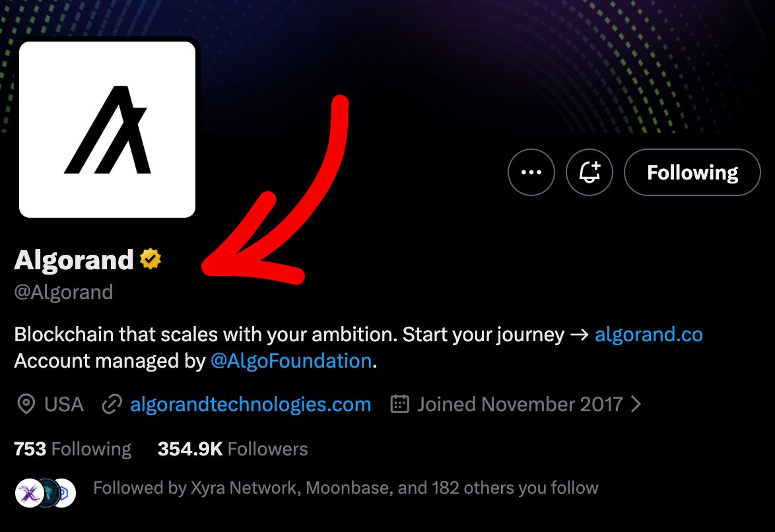Open the three-dot more options menu
The width and height of the screenshot is (775, 532).
tap(531, 172)
